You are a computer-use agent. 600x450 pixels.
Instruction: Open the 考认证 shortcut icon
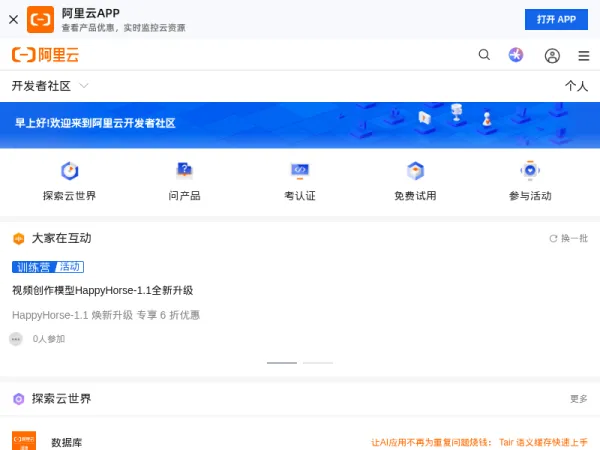[x=300, y=171]
